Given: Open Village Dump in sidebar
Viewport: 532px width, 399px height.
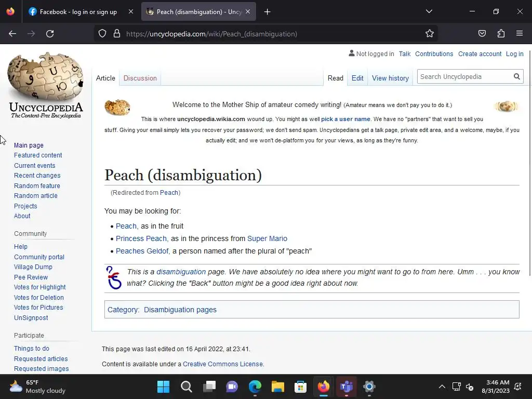Looking at the screenshot, I should (x=33, y=267).
